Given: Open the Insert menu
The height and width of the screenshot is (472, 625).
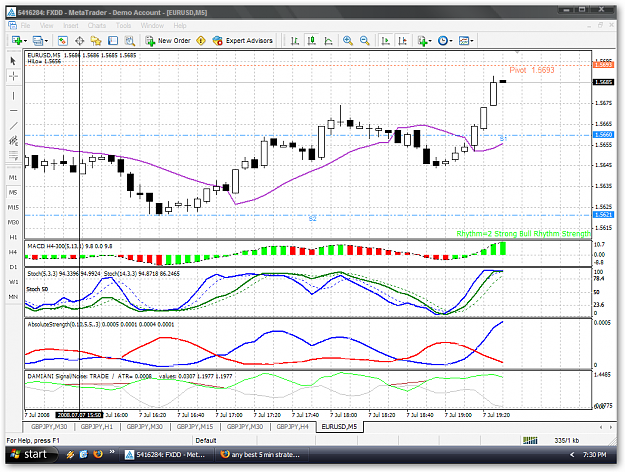Looking at the screenshot, I should (x=71, y=26).
